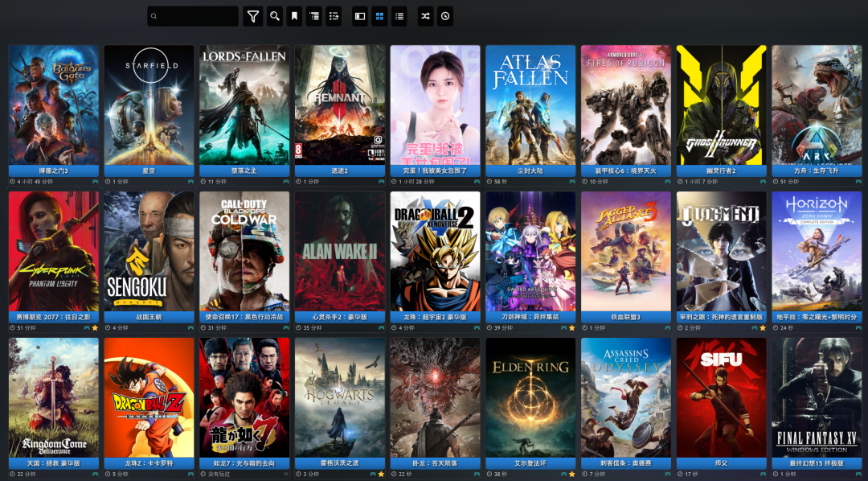Image resolution: width=868 pixels, height=481 pixels.
Task: Click gamepad icon under 遗迹2
Action: pos(382,182)
